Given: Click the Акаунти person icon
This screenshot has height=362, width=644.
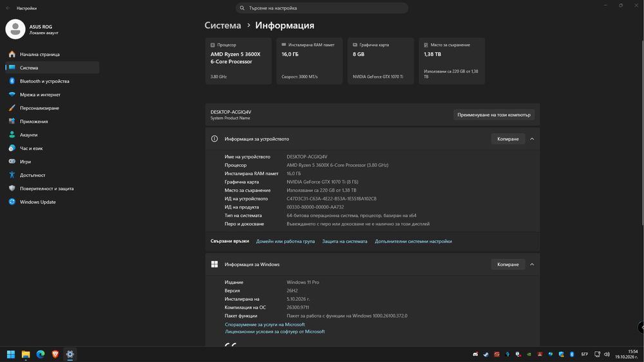Looking at the screenshot, I should coord(12,135).
